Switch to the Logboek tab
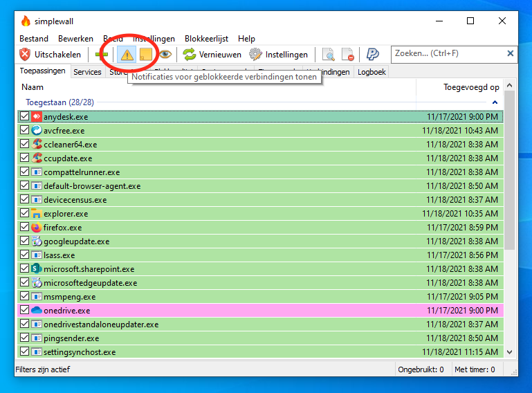 (x=372, y=72)
